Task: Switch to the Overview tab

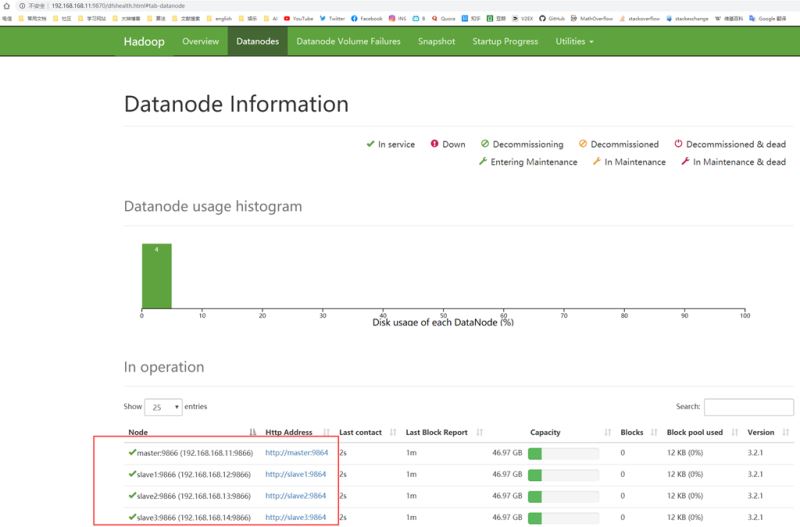Action: 200,41
